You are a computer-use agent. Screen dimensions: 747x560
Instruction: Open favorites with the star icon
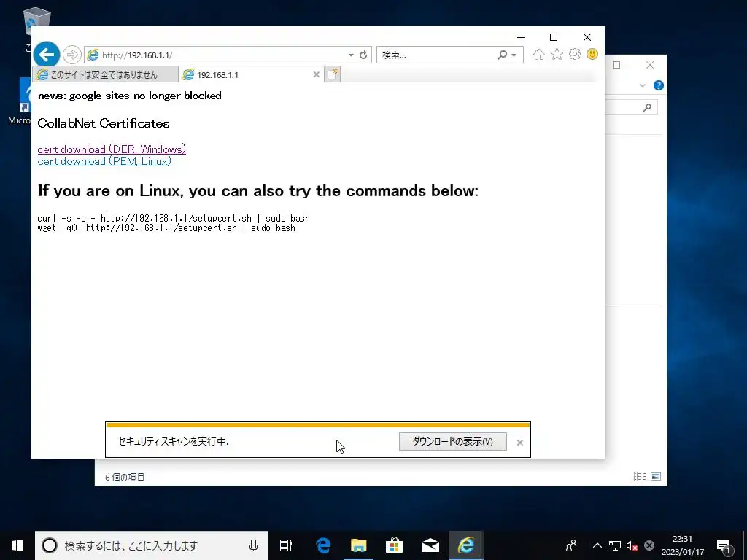coord(557,54)
